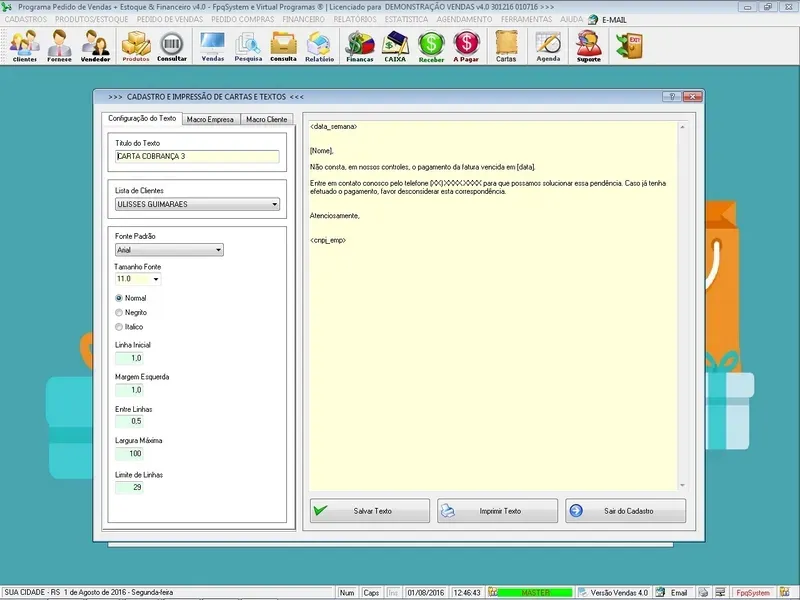This screenshot has height=600, width=800.
Task: Open the Produtos boxes icon
Action: pos(136,45)
